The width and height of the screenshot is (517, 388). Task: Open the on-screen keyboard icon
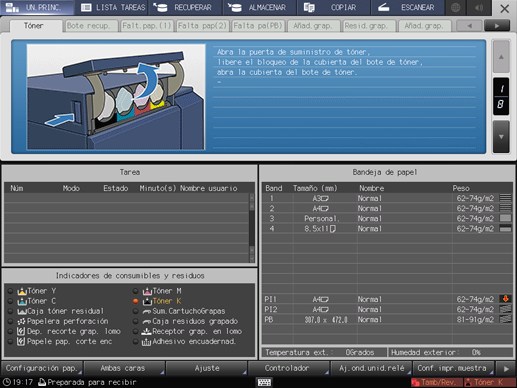click(x=264, y=382)
